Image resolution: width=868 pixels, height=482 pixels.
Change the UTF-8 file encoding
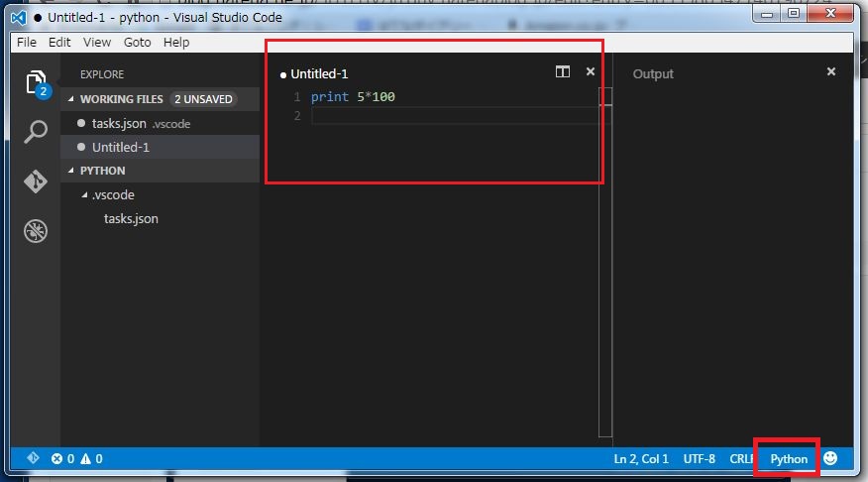[699, 459]
